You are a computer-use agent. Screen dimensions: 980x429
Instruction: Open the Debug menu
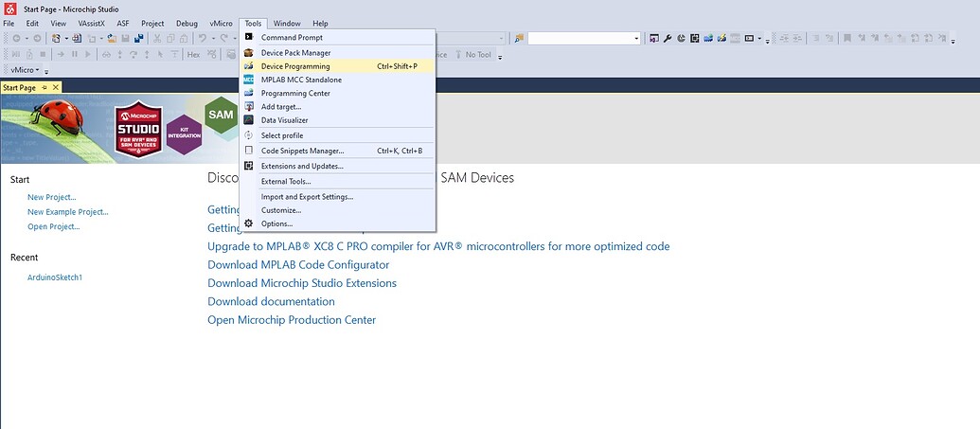(x=187, y=23)
